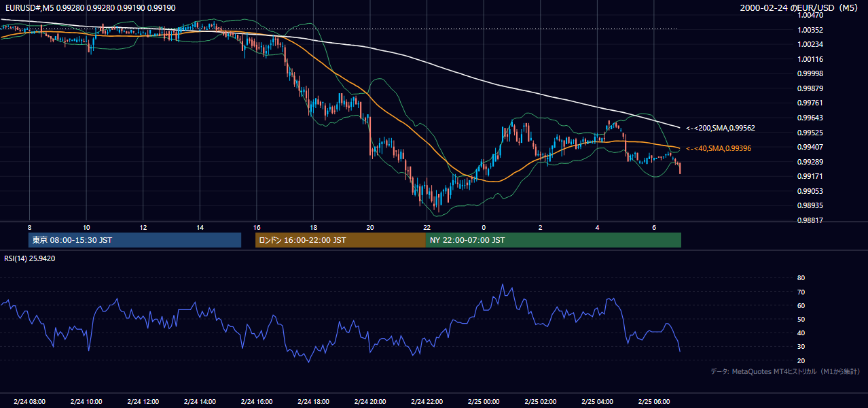The width and height of the screenshot is (868, 408).
Task: Click hour tick 0 under the price chart
Action: [484, 227]
